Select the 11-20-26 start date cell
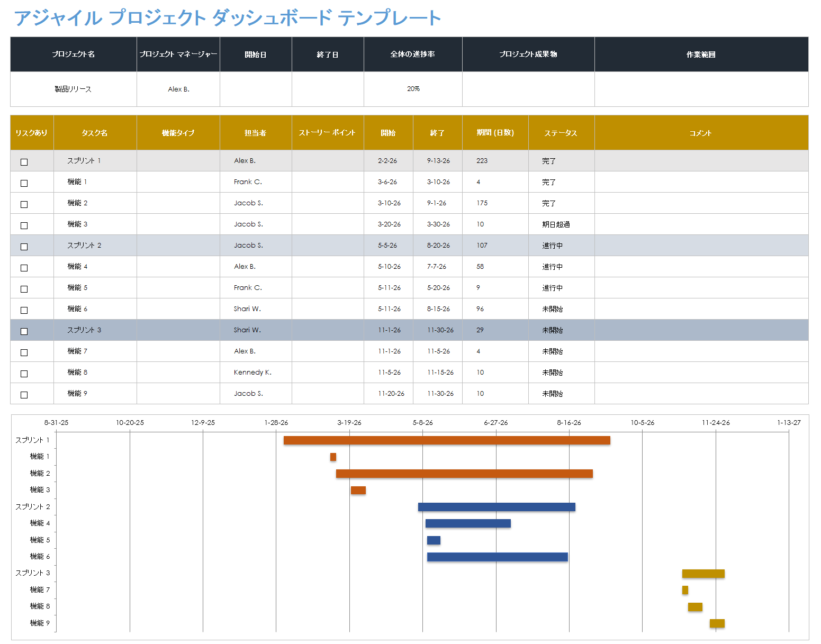This screenshot has width=821, height=644. pyautogui.click(x=389, y=394)
